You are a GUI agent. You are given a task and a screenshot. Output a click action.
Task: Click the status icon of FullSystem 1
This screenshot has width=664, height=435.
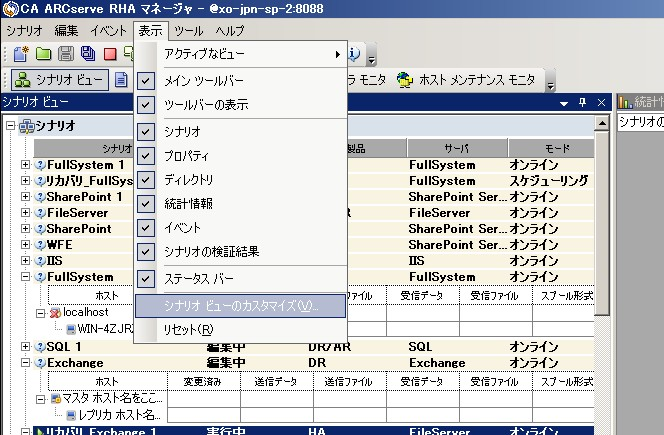point(40,165)
